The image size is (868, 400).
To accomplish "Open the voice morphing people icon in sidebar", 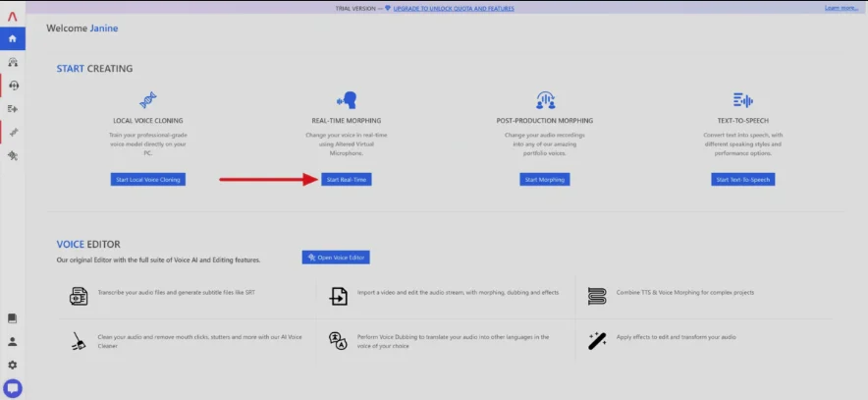I will [13, 62].
